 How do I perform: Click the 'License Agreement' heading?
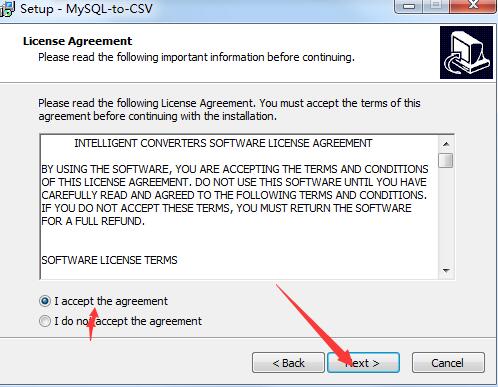click(x=77, y=41)
